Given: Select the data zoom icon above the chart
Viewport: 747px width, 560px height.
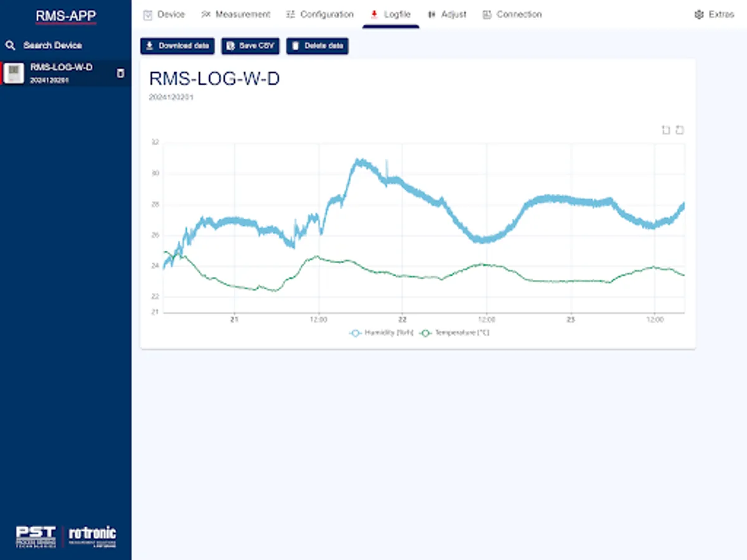Looking at the screenshot, I should tap(665, 130).
